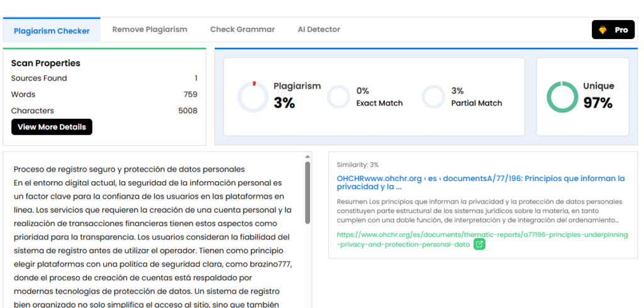Select the AI Detector tab
The height and width of the screenshot is (308, 644).
pos(319,30)
